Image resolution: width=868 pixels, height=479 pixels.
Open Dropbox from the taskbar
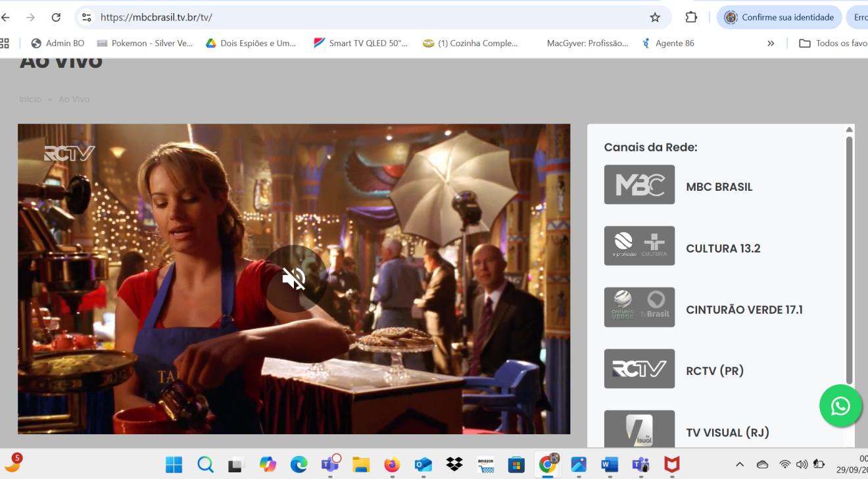tap(454, 465)
